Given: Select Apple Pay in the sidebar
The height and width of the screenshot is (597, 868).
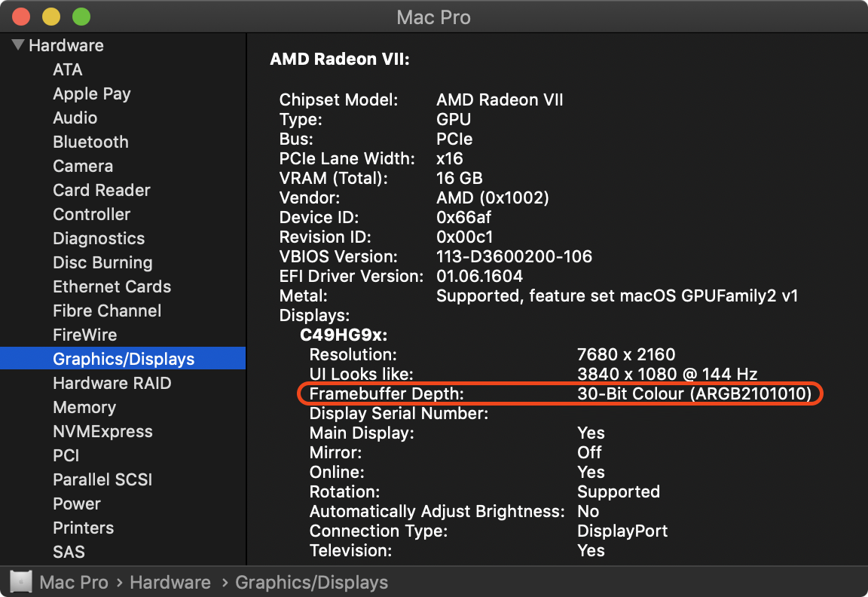Looking at the screenshot, I should tap(92, 93).
